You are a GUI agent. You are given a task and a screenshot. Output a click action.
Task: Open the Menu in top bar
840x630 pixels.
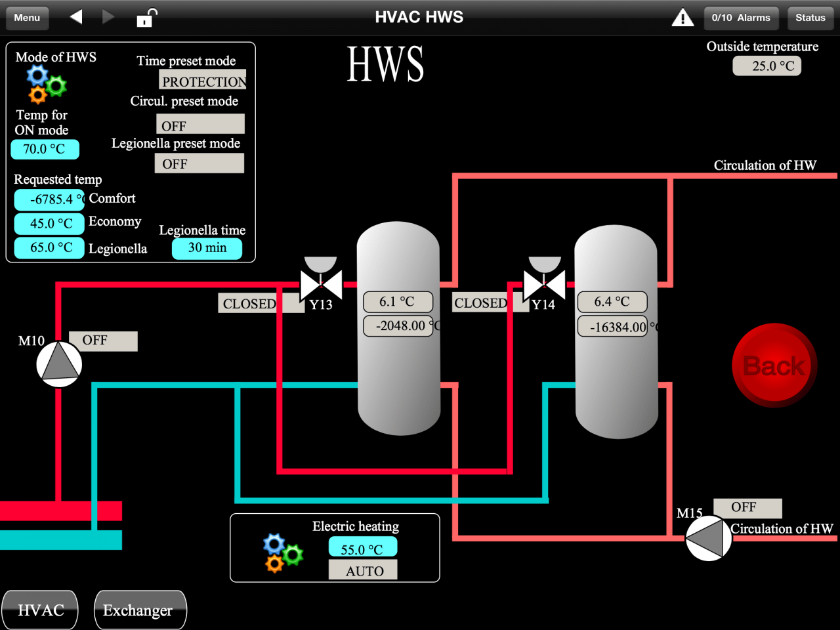(x=27, y=18)
